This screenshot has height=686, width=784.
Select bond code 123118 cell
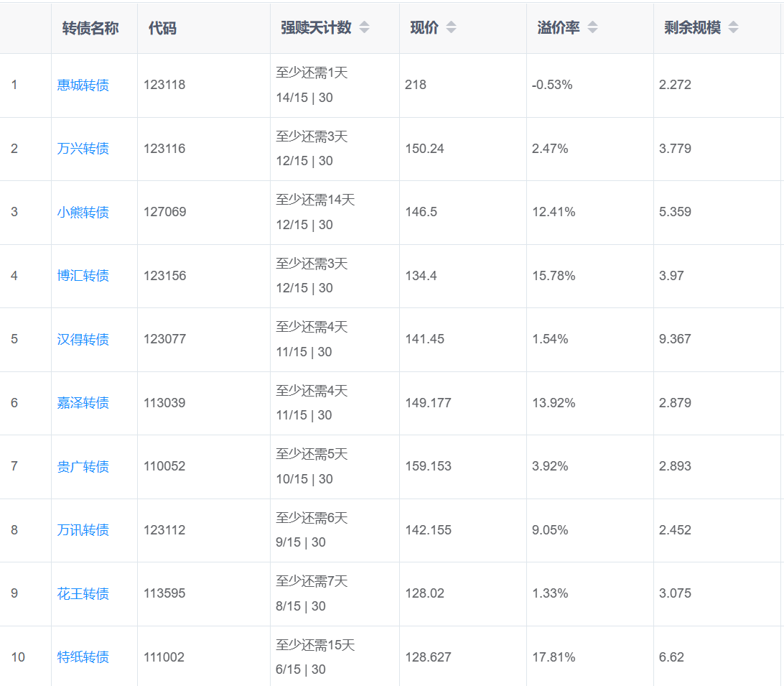pos(164,85)
